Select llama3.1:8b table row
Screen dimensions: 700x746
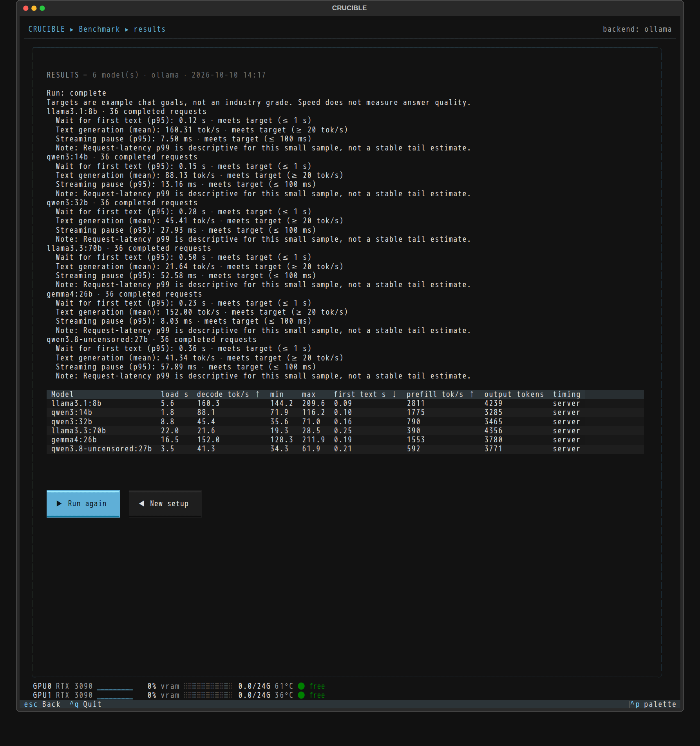coord(345,403)
